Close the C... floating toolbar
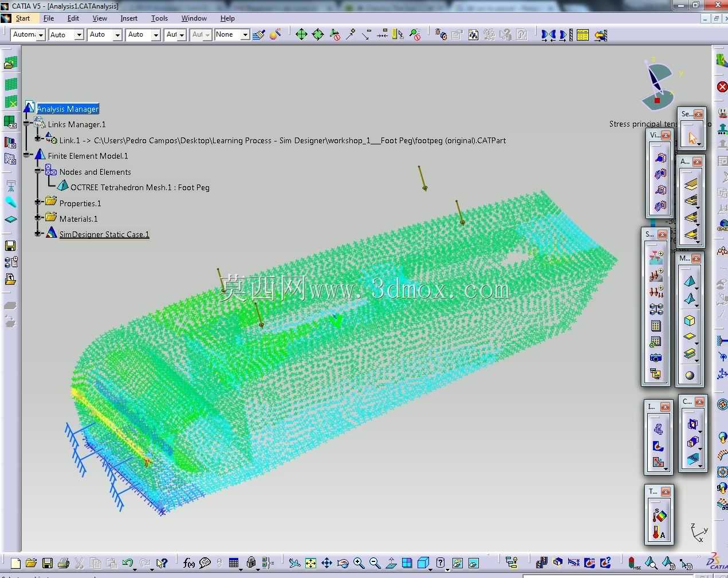Image resolution: width=728 pixels, height=578 pixels. click(x=699, y=402)
